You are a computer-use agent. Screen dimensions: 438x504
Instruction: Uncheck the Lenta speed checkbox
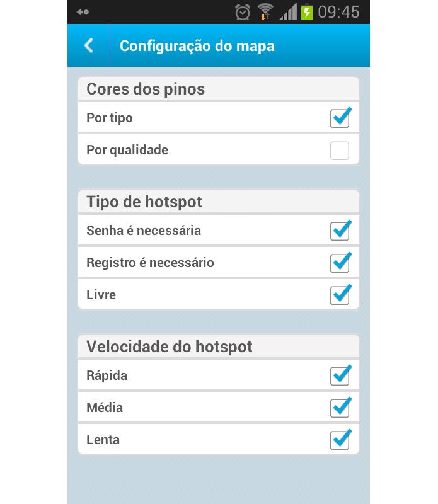(340, 440)
